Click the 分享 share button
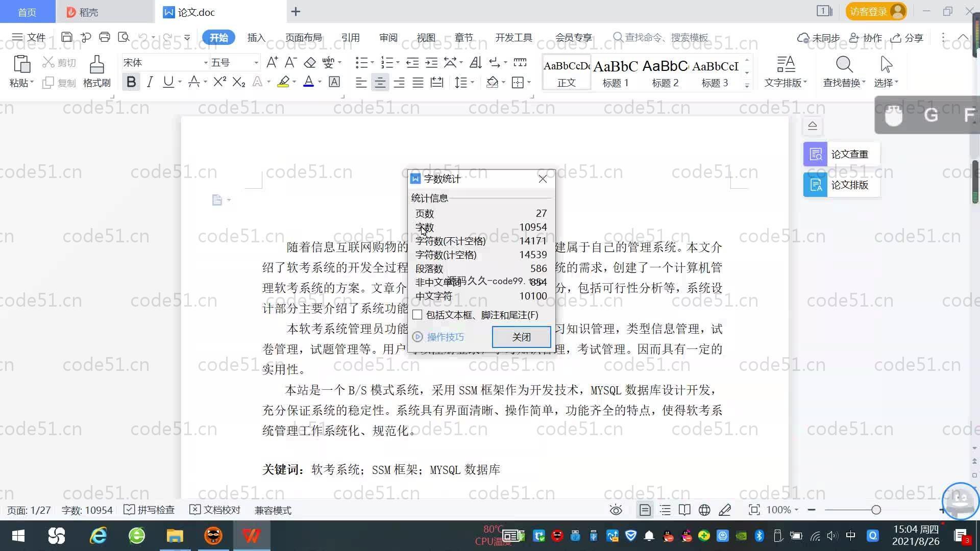 point(907,38)
